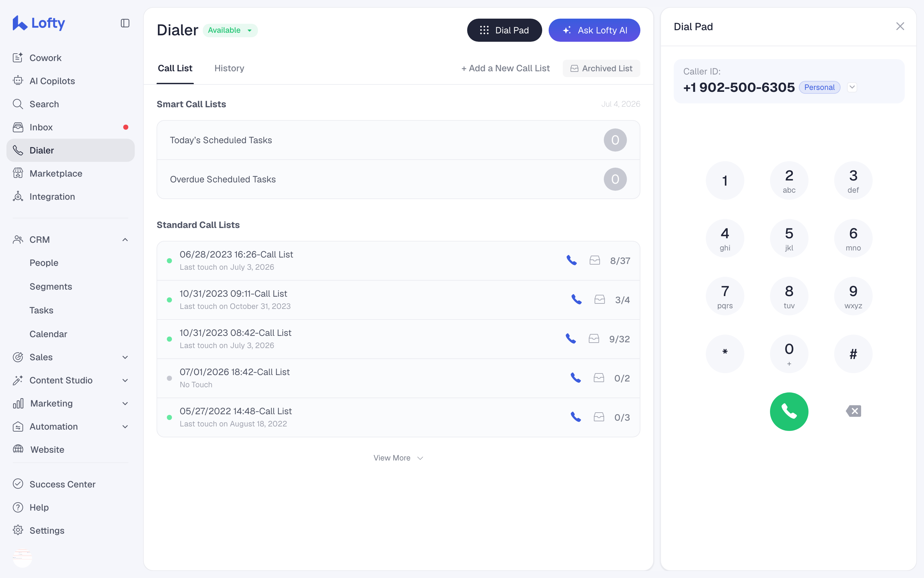924x578 pixels.
Task: Open People under CRM
Action: click(44, 263)
